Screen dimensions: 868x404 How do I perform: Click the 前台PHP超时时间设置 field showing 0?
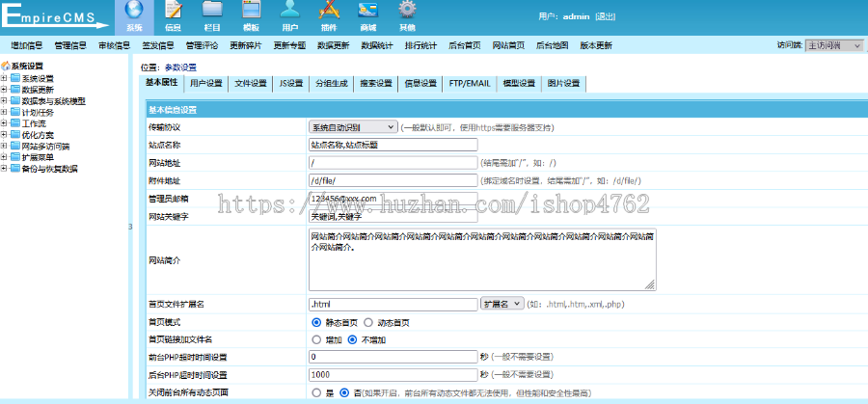point(393,357)
